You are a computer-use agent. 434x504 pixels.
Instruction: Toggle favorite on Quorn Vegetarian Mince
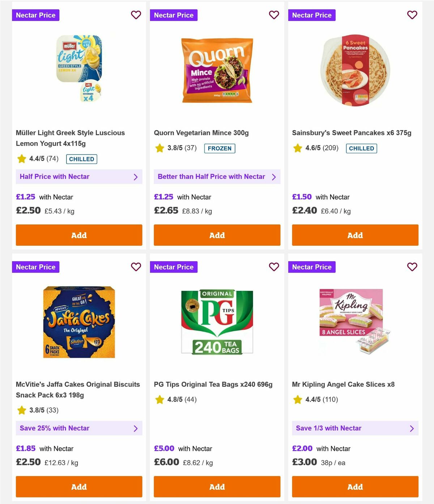pyautogui.click(x=274, y=15)
